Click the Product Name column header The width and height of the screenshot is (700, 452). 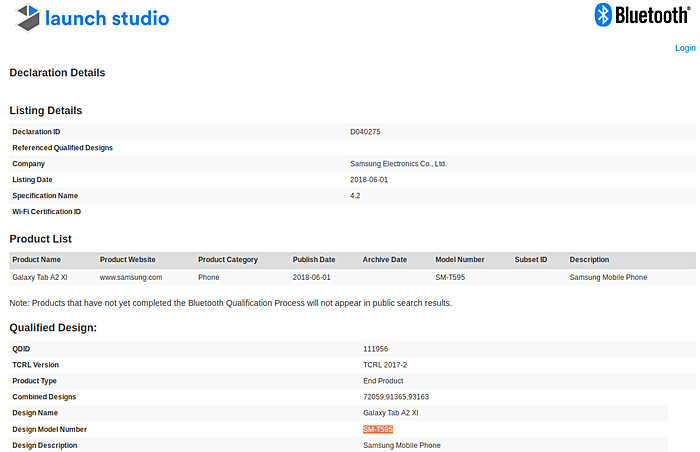point(36,260)
